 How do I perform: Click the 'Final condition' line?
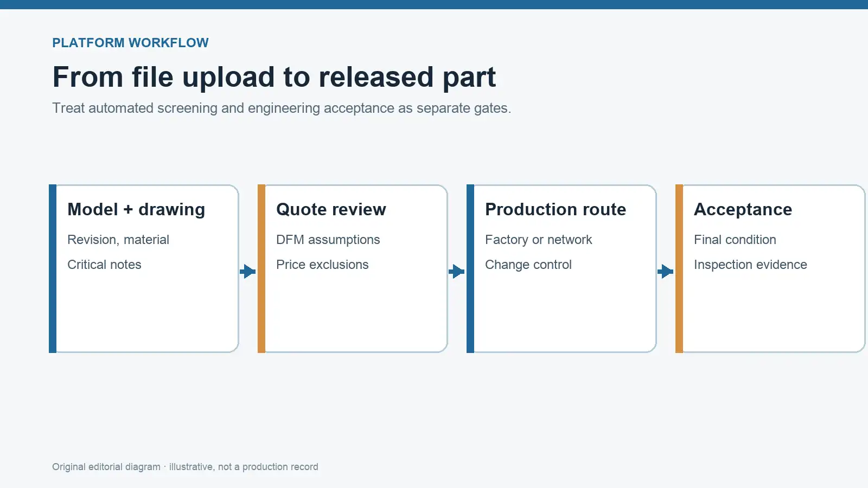[x=735, y=240]
